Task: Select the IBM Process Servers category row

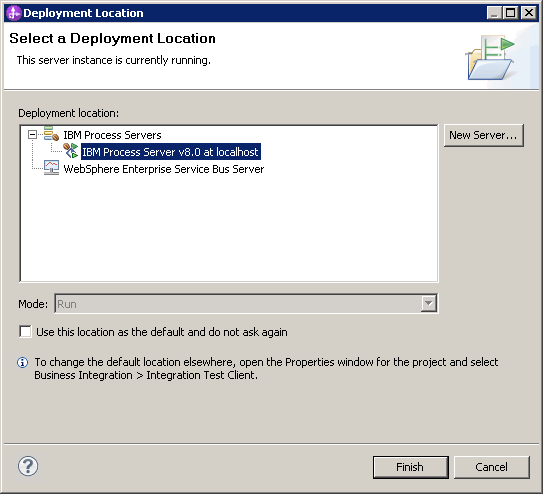Action: (112, 135)
